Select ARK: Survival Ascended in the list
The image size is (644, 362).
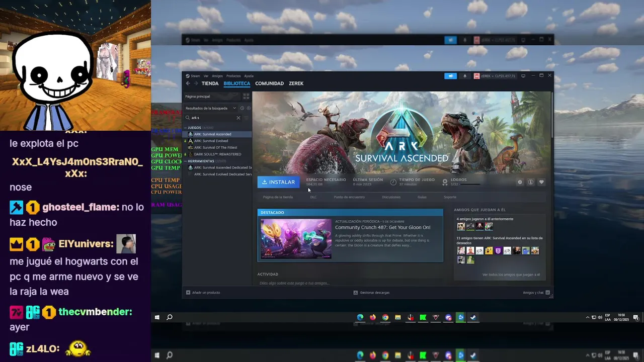pos(217,134)
